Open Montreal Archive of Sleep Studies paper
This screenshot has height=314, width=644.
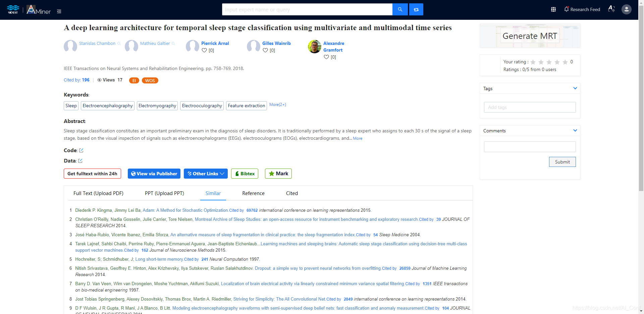pyautogui.click(x=307, y=219)
